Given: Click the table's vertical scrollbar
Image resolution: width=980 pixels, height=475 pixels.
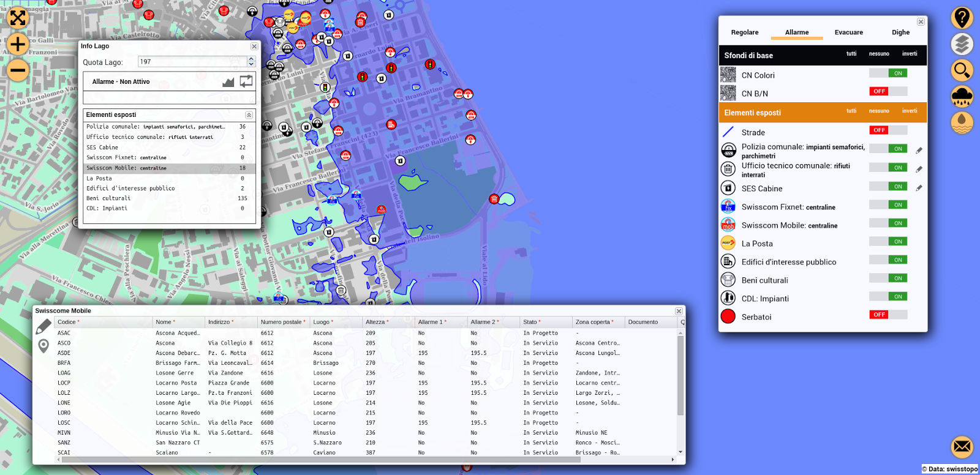Looking at the screenshot, I should [680, 375].
